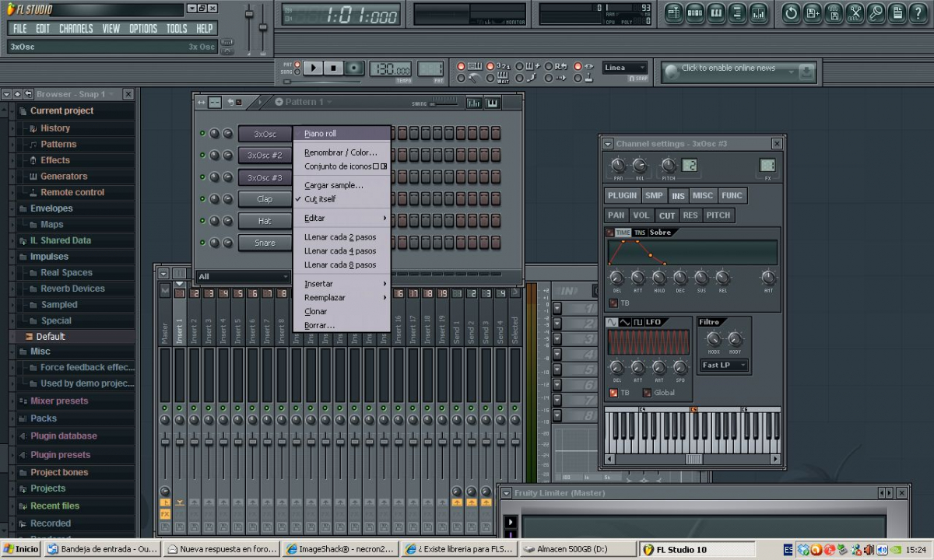The width and height of the screenshot is (934, 560).
Task: Choose Piano roll from the context menu
Action: click(x=320, y=134)
